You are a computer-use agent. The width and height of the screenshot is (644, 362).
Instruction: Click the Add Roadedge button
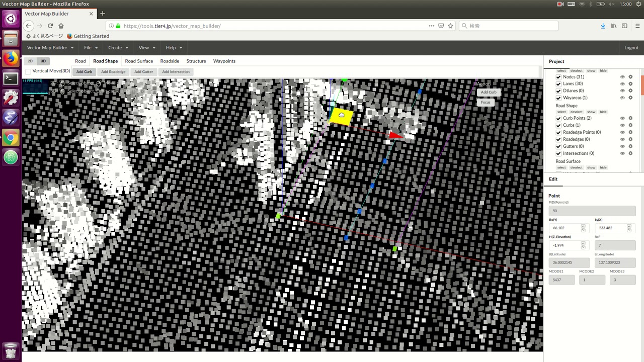pyautogui.click(x=113, y=72)
